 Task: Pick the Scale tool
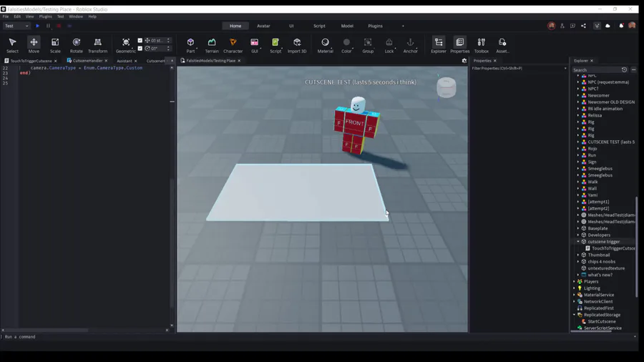(x=55, y=45)
